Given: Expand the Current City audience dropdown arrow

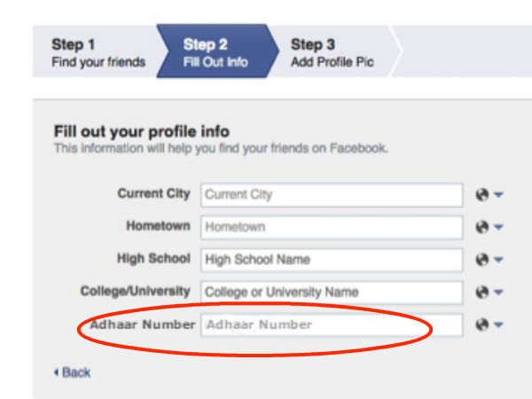Looking at the screenshot, I should click(x=498, y=195).
